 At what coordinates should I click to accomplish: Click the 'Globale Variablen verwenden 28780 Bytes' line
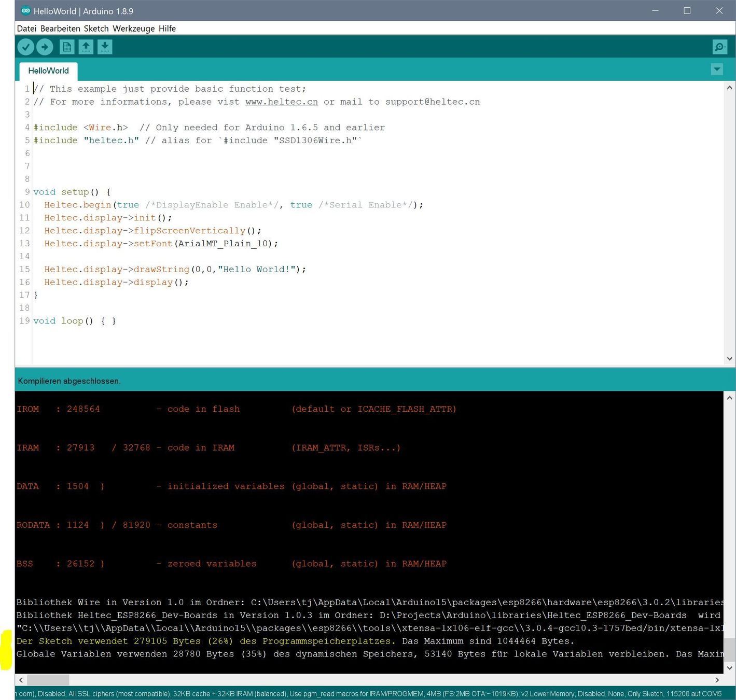click(369, 654)
